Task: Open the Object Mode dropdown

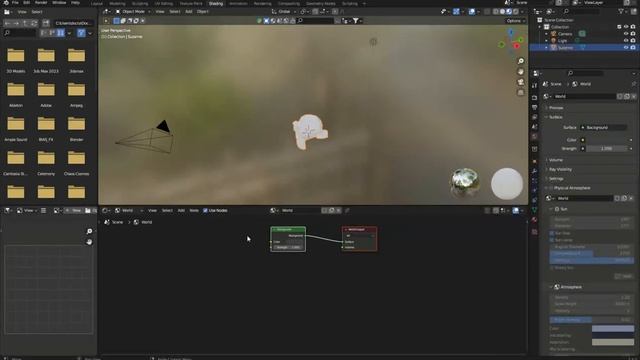Action: pyautogui.click(x=133, y=11)
